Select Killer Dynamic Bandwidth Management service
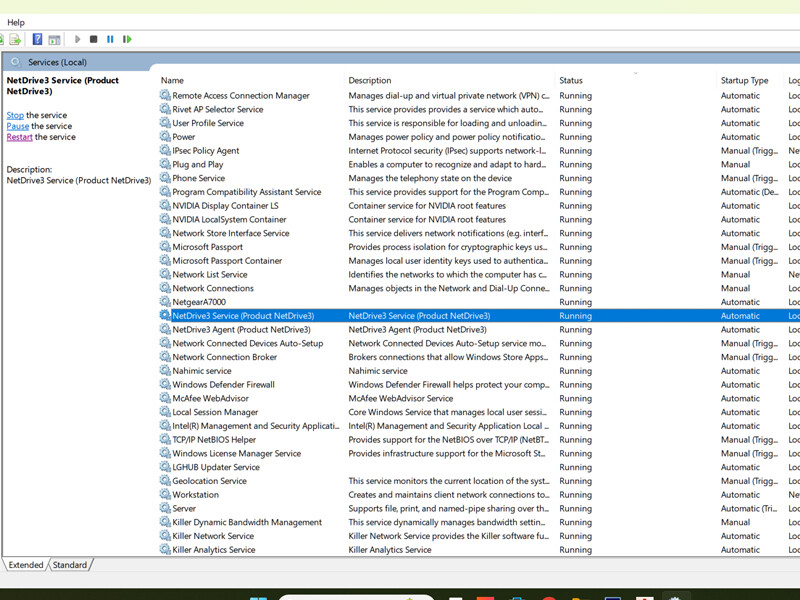This screenshot has width=800, height=600. tap(247, 522)
